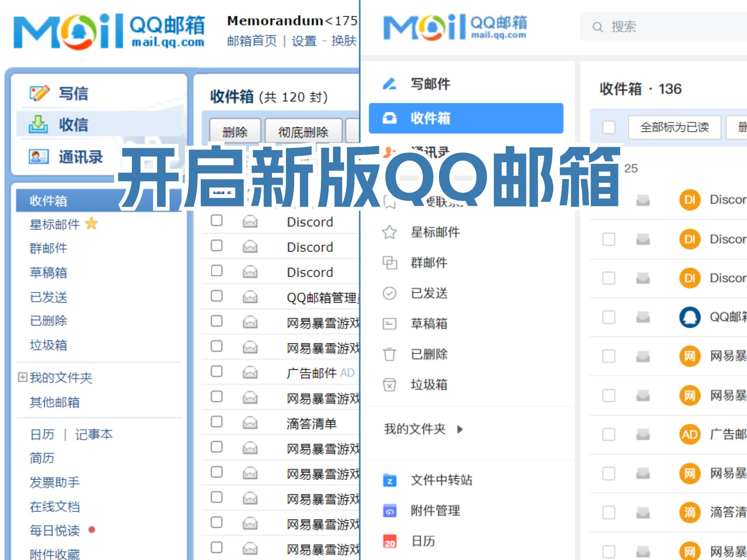Click 附件收藏 in old sidebar
The height and width of the screenshot is (560, 747).
(x=55, y=554)
